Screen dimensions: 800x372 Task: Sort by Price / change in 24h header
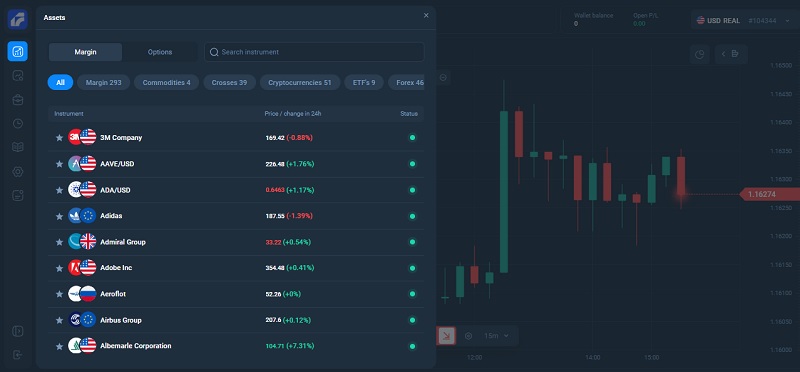pyautogui.click(x=293, y=114)
